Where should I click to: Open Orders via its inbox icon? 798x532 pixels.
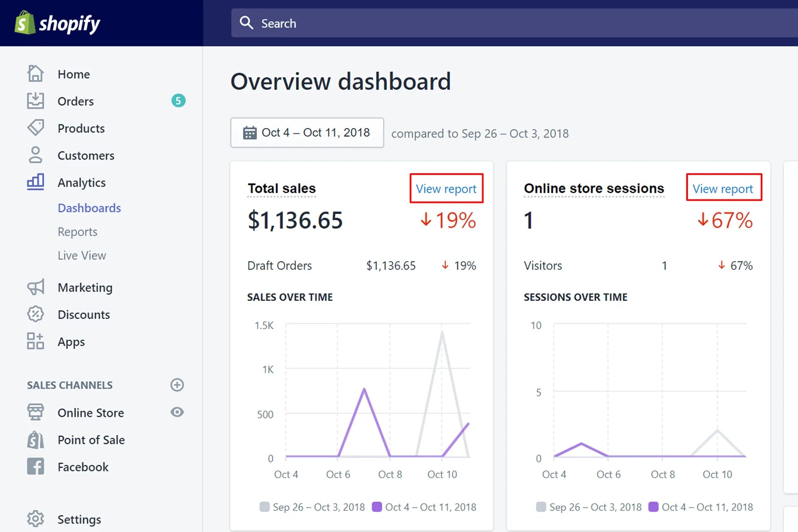click(35, 101)
